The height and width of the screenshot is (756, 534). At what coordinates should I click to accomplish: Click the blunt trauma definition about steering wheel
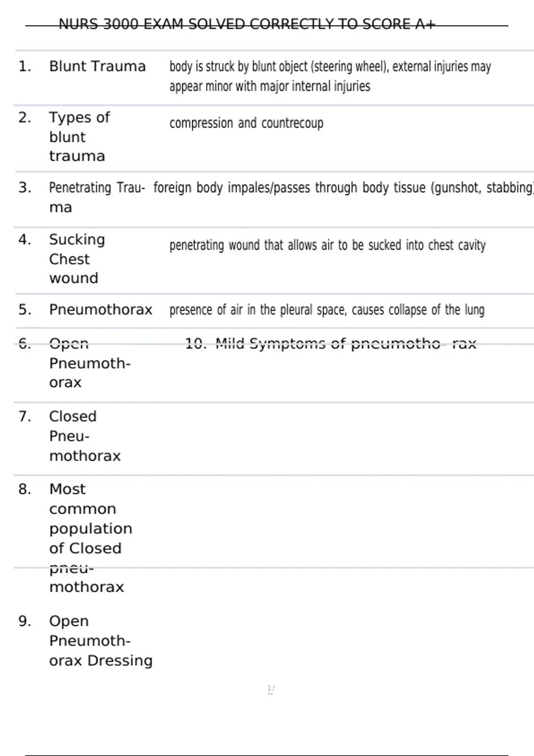coord(330,76)
